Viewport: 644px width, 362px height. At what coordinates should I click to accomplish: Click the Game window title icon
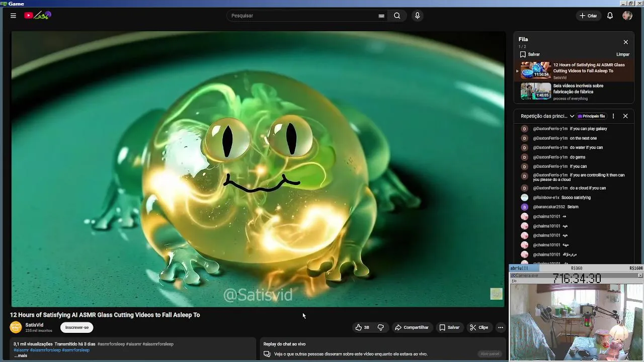click(4, 4)
